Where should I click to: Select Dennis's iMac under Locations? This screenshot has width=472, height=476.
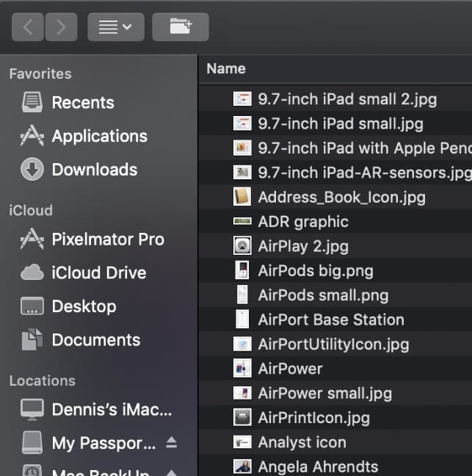[110, 409]
